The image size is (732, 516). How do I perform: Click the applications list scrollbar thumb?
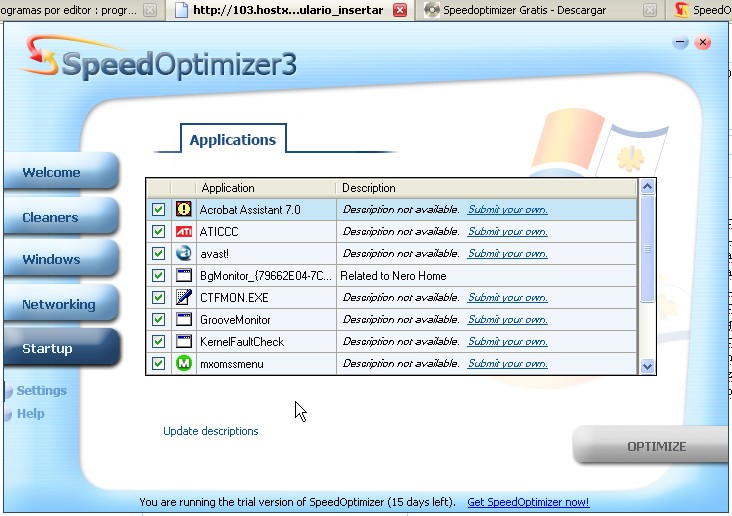(647, 249)
